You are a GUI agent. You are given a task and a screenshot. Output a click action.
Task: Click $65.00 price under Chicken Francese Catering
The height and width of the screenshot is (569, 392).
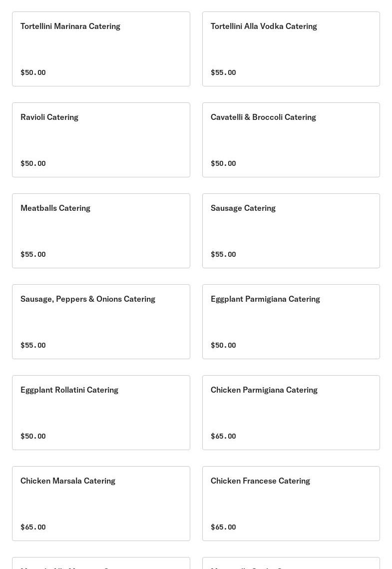[223, 527]
